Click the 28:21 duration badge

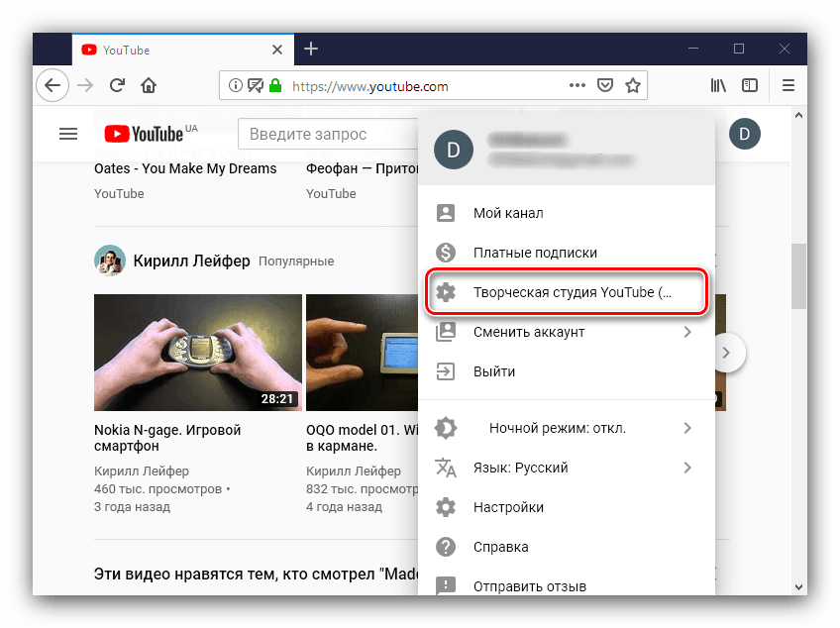pyautogui.click(x=277, y=398)
